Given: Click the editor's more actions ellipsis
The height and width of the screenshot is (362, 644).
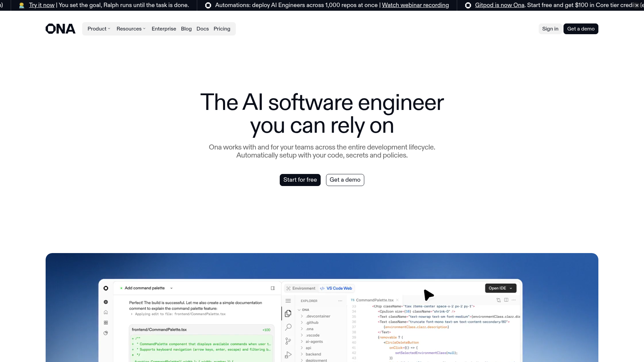Looking at the screenshot, I should (514, 300).
